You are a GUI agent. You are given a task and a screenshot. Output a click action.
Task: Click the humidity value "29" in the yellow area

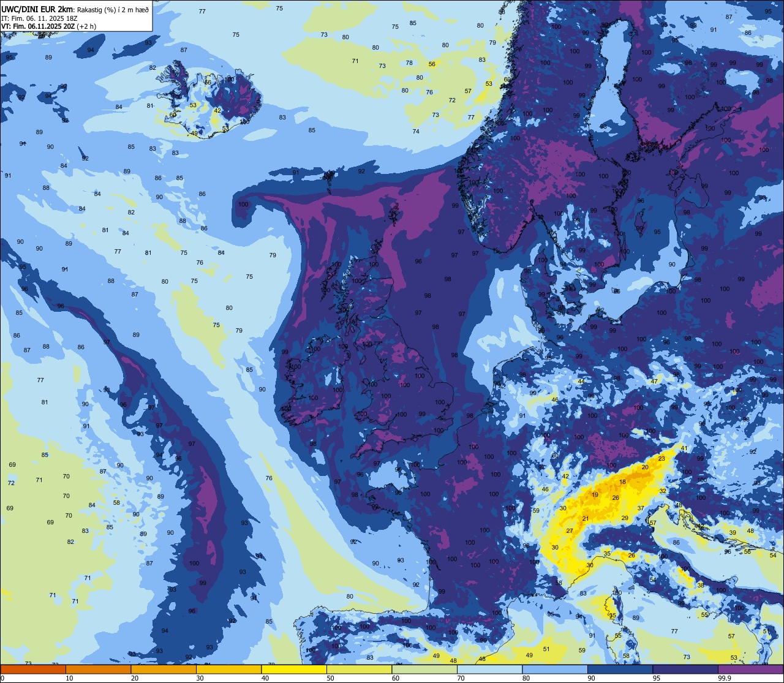[x=625, y=518]
